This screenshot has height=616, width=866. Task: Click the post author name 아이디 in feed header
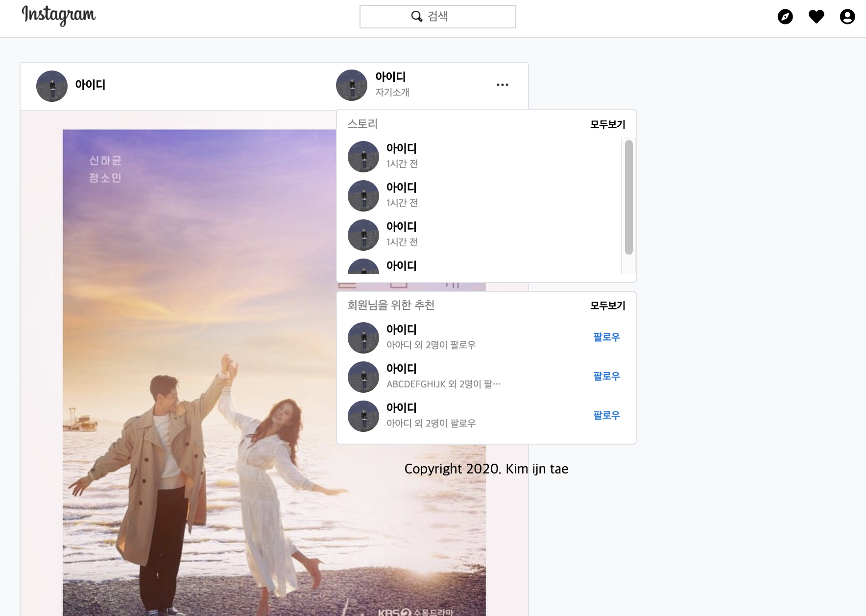point(90,85)
